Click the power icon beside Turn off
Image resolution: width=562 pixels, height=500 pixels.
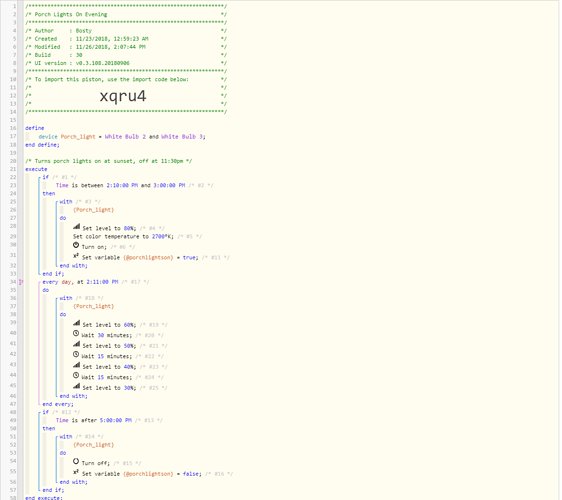pos(76,462)
